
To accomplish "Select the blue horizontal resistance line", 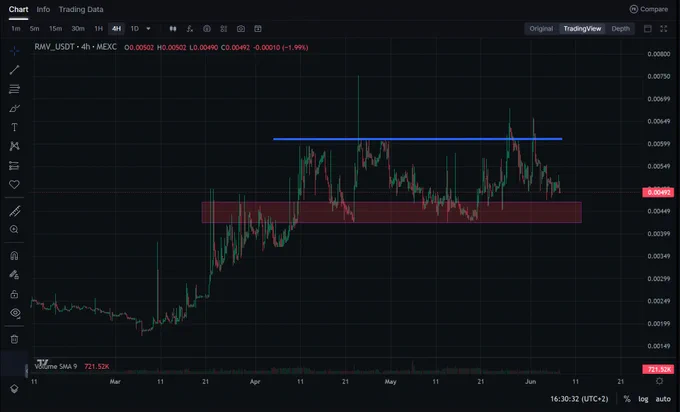I will pos(417,139).
